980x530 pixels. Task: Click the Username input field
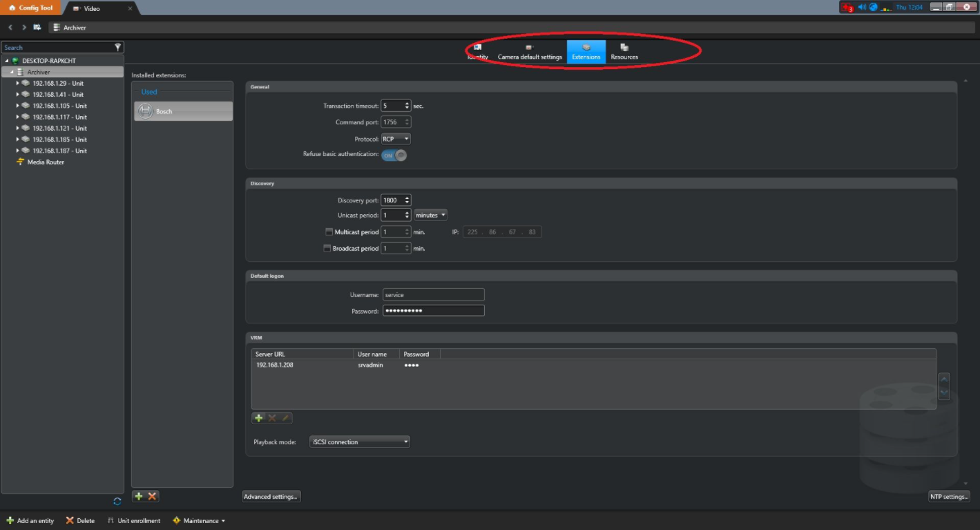(434, 294)
